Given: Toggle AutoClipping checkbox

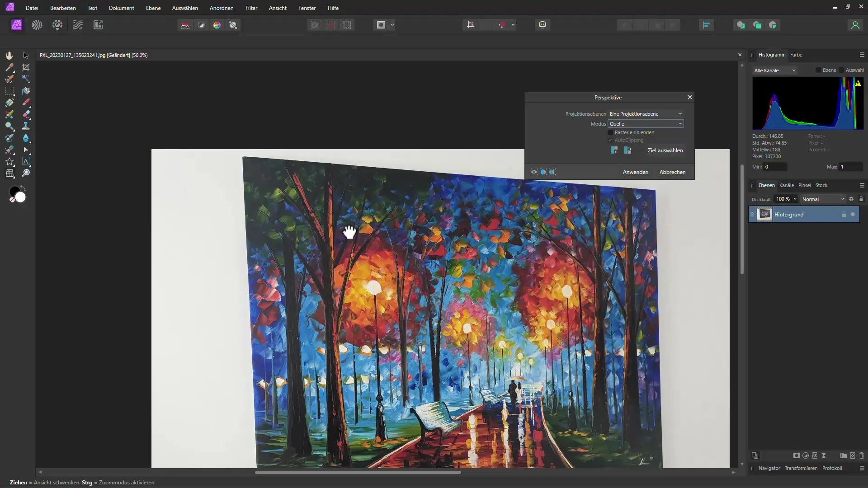Looking at the screenshot, I should pyautogui.click(x=610, y=140).
